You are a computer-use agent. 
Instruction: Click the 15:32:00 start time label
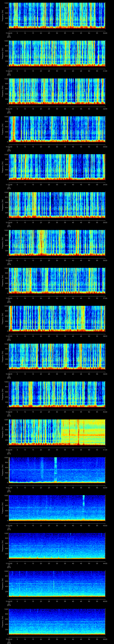point(9,147)
